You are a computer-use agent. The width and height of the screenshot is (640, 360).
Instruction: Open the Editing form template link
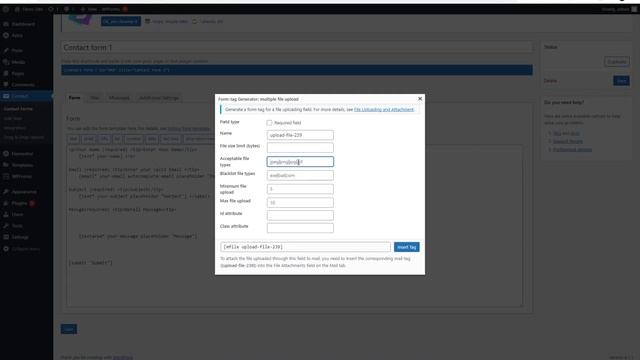(x=189, y=129)
